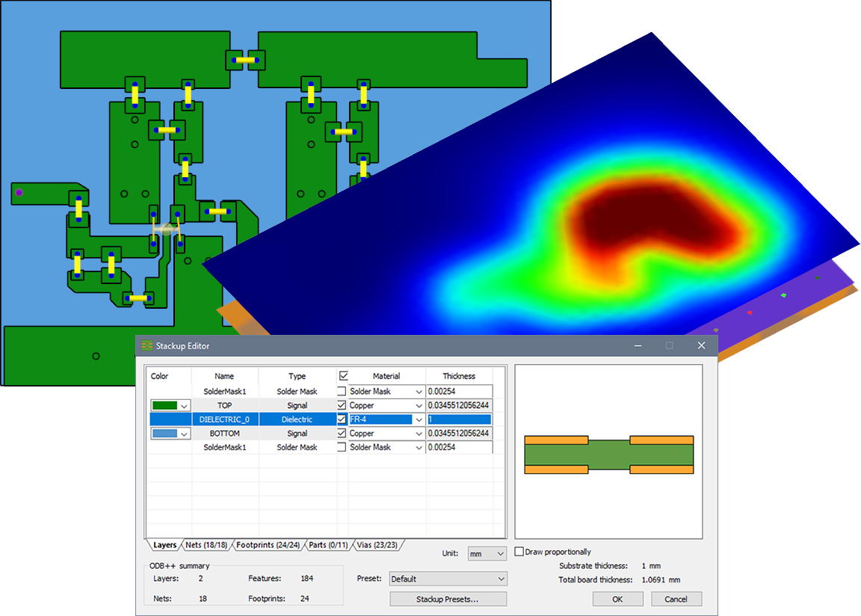Click the Stackup Editor title bar icon
The height and width of the screenshot is (616, 861).
147,345
